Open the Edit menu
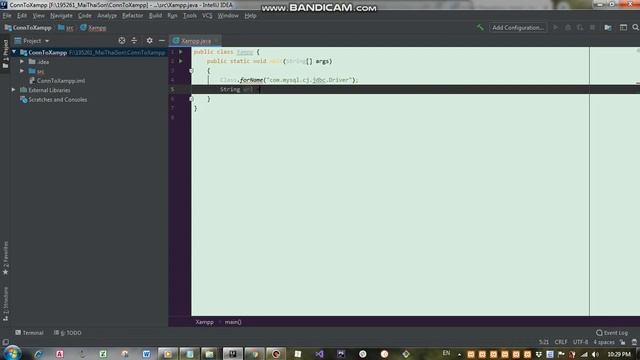Screen dimensions: 640x360 click(22, 16)
